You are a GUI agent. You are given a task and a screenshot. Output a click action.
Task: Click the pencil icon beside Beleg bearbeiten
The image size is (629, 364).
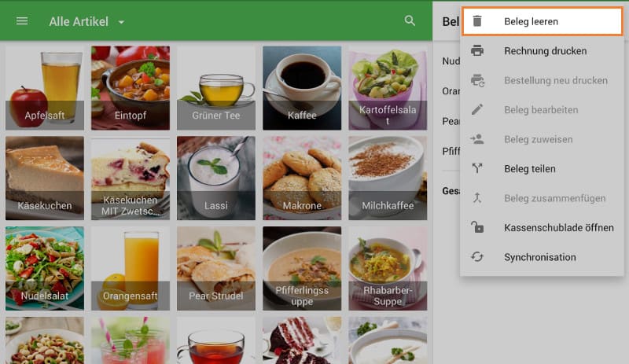click(477, 110)
